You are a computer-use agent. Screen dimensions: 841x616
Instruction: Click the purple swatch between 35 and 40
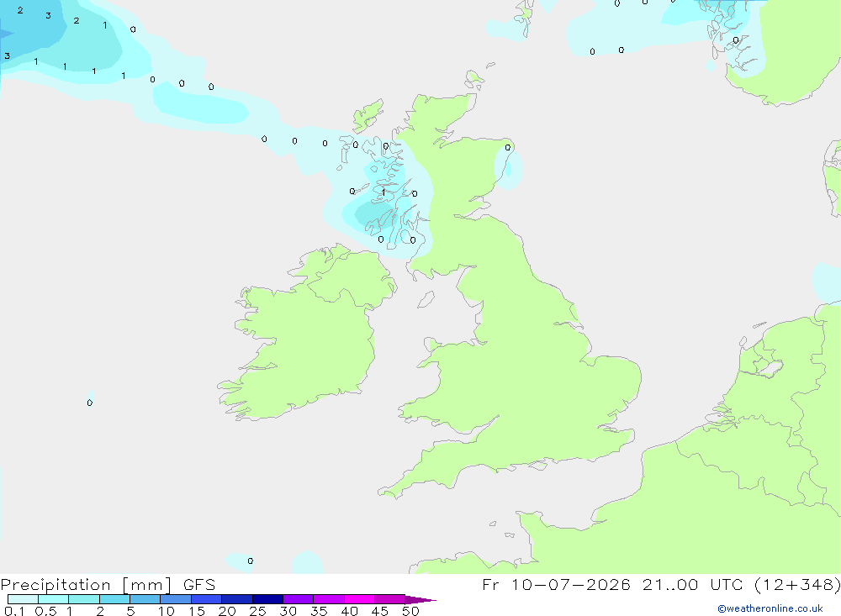328,599
